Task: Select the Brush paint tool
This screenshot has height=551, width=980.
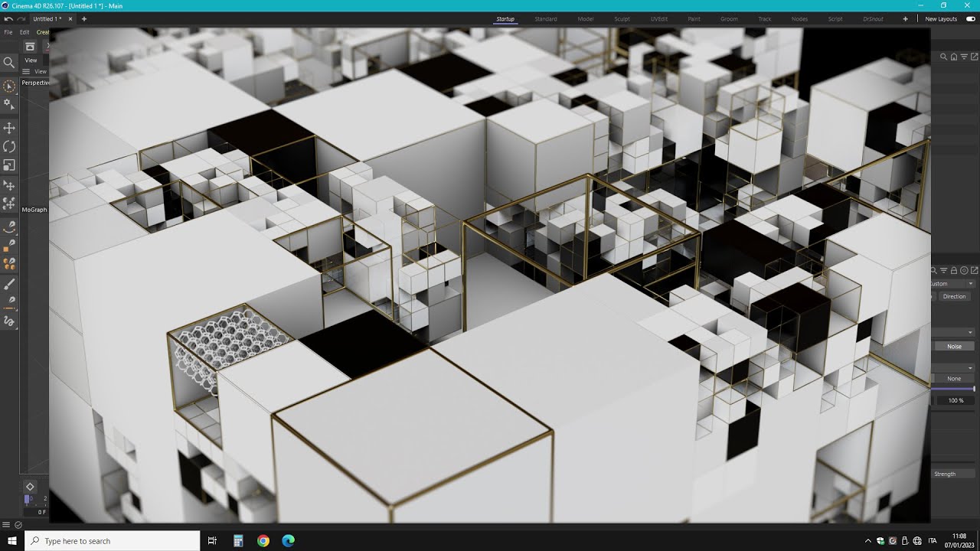Action: click(x=9, y=284)
